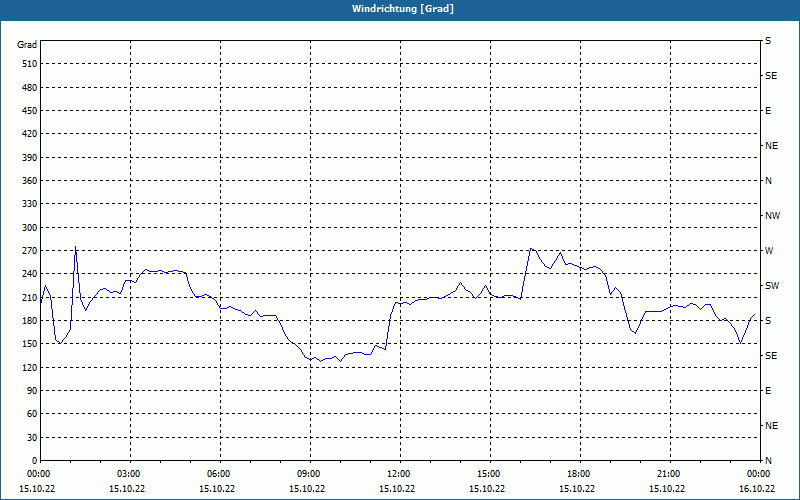Click the 'Grad' unit label on the y-axis

[27, 45]
